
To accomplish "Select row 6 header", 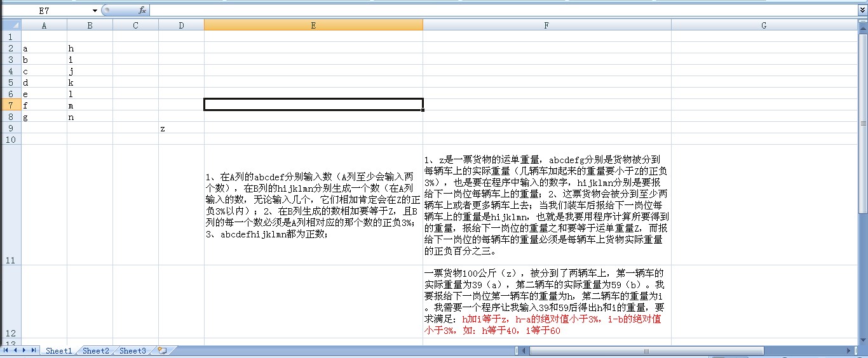I will 11,94.
